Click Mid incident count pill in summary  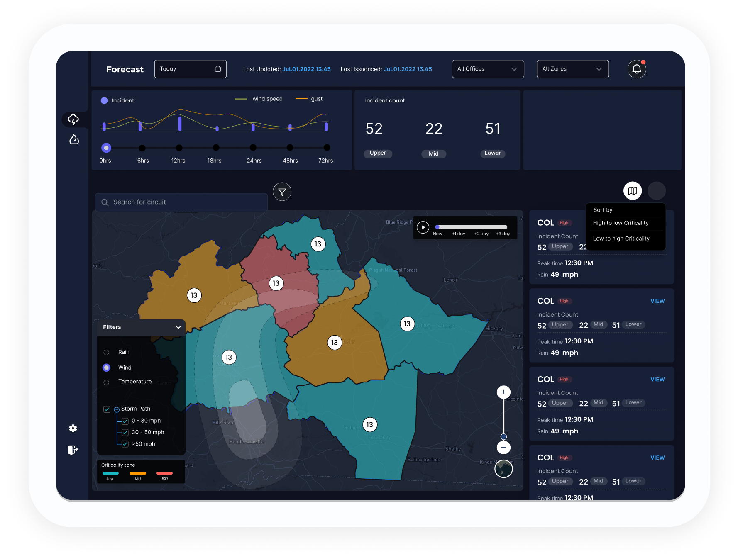click(434, 154)
